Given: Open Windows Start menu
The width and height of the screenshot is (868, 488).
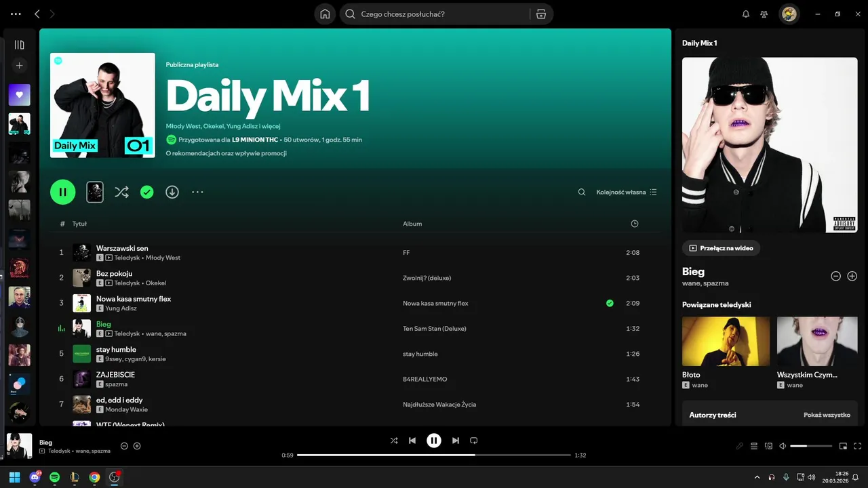Looking at the screenshot, I should tap(14, 477).
